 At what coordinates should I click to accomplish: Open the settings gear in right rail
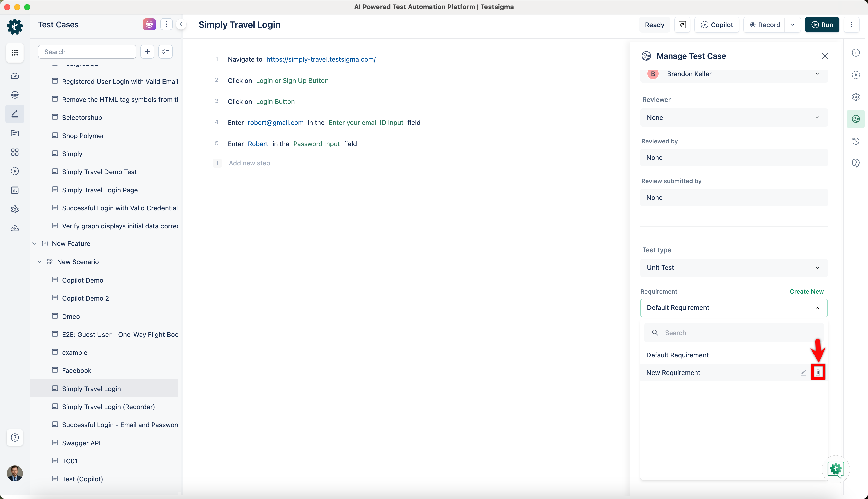tap(856, 97)
